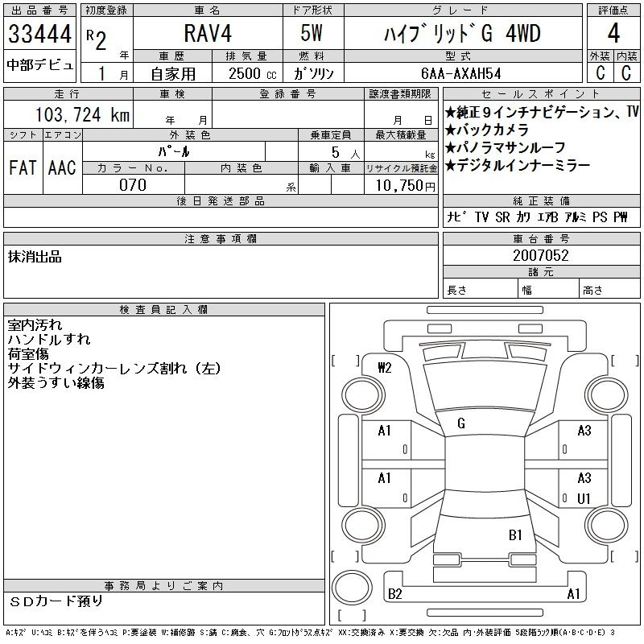Click the U1 dent mark on the diagram
The image size is (644, 644).
click(x=584, y=498)
